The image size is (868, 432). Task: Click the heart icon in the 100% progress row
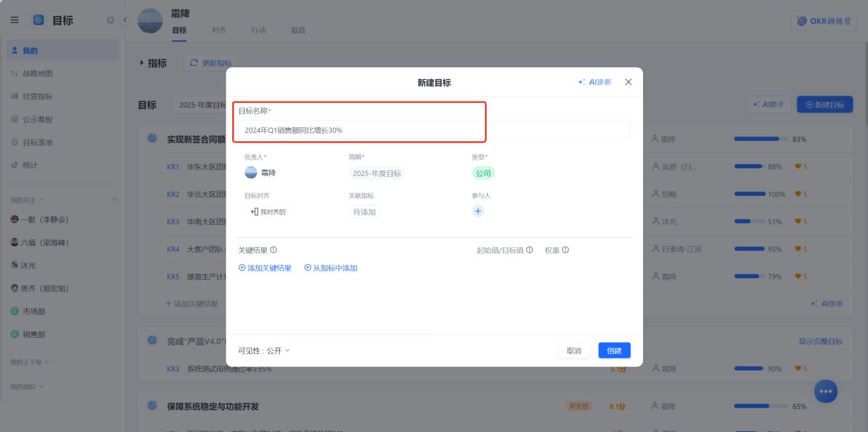797,195
